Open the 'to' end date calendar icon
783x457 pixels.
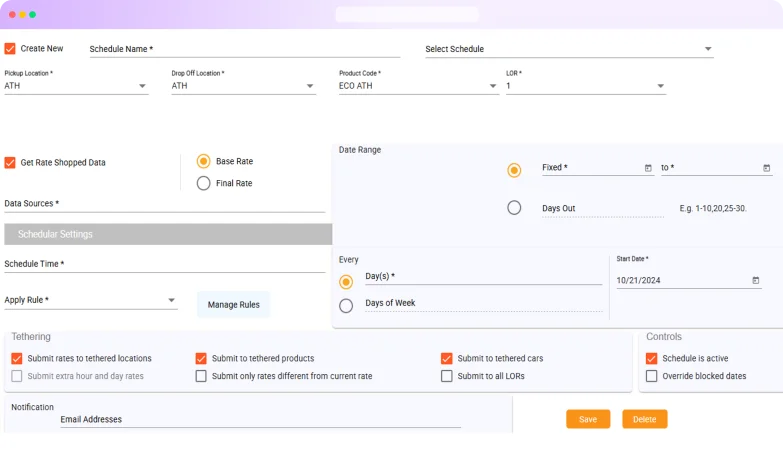click(767, 168)
